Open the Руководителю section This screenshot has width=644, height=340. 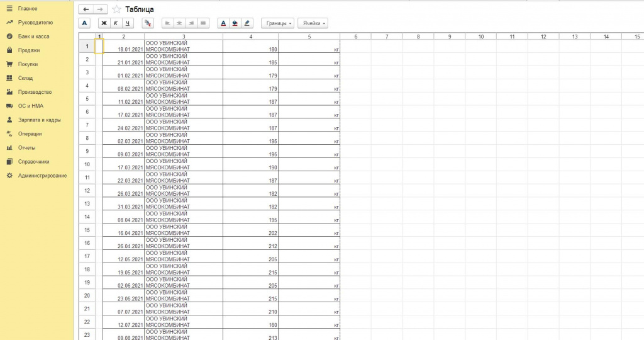coord(35,23)
